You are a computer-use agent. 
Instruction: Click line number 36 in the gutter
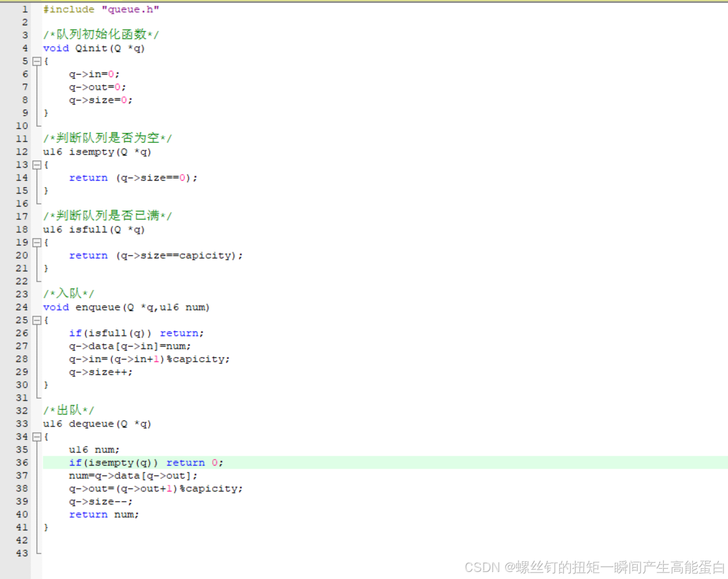pos(22,463)
